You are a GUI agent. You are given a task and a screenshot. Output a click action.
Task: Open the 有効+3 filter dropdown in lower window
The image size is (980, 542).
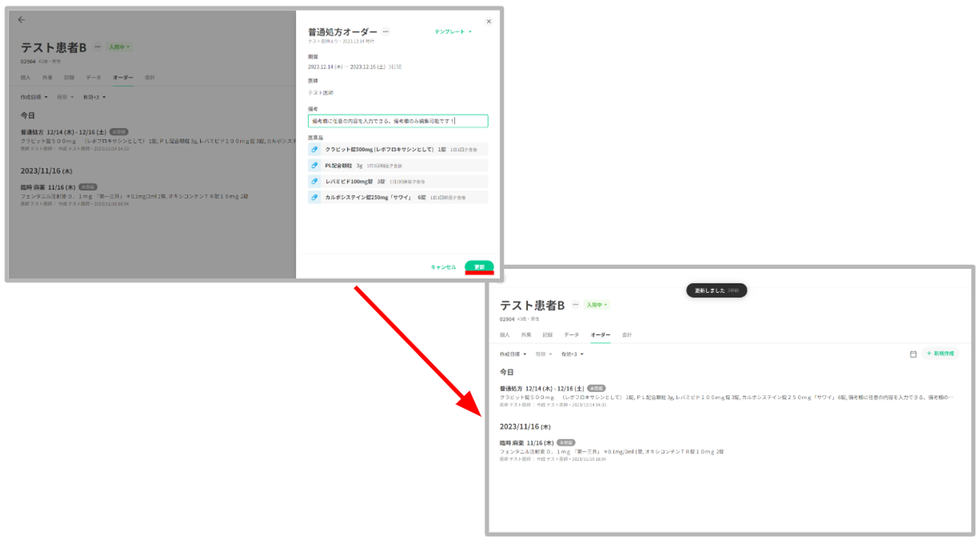572,354
